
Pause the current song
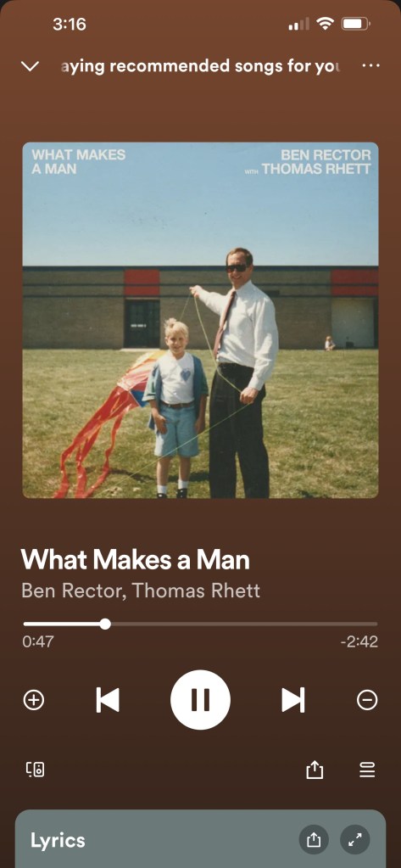[x=200, y=700]
